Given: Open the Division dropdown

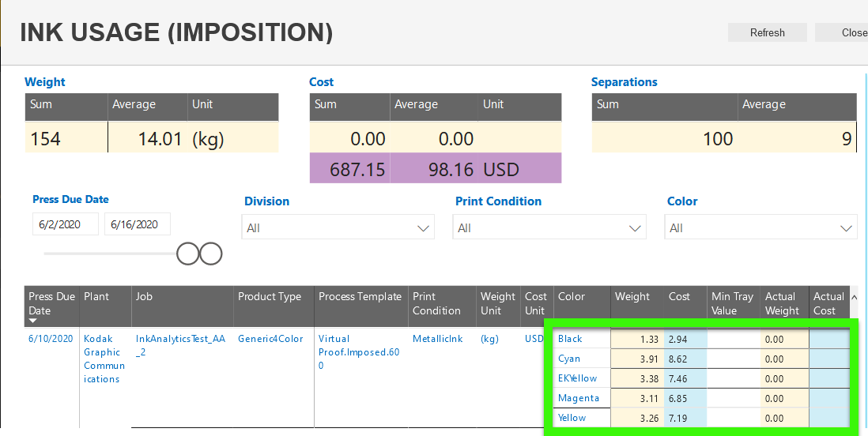Looking at the screenshot, I should pos(338,227).
